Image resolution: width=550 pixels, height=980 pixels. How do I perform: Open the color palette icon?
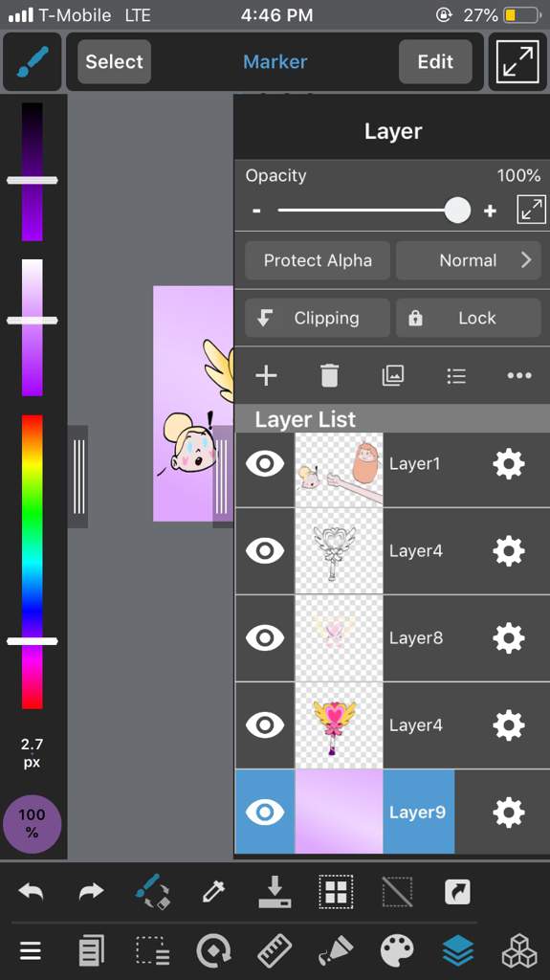pos(398,952)
